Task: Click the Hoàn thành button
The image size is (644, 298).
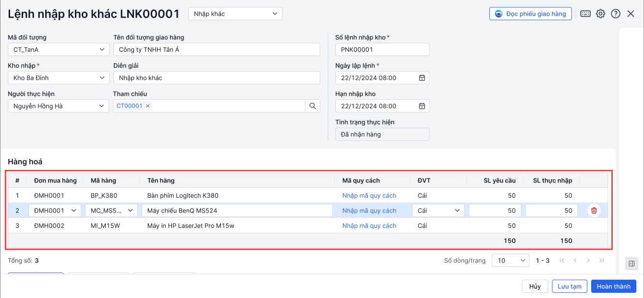Action: 613,286
